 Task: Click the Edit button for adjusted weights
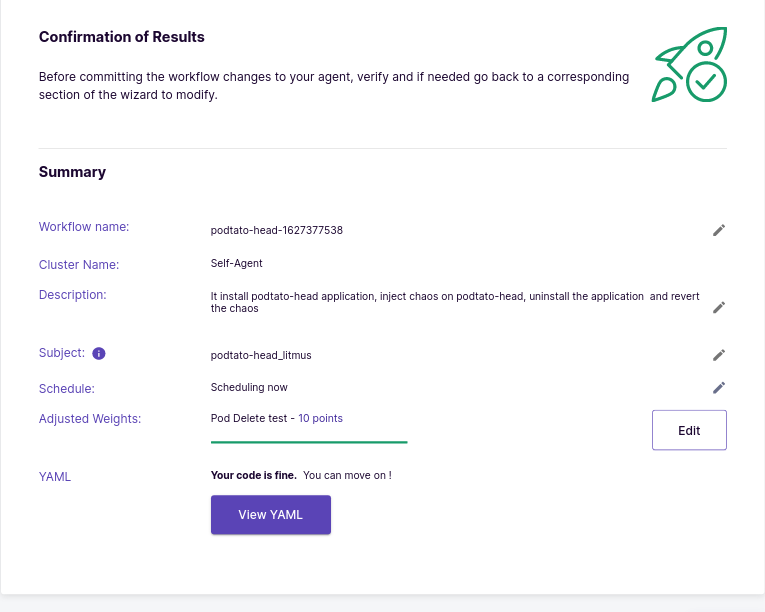[x=689, y=430]
